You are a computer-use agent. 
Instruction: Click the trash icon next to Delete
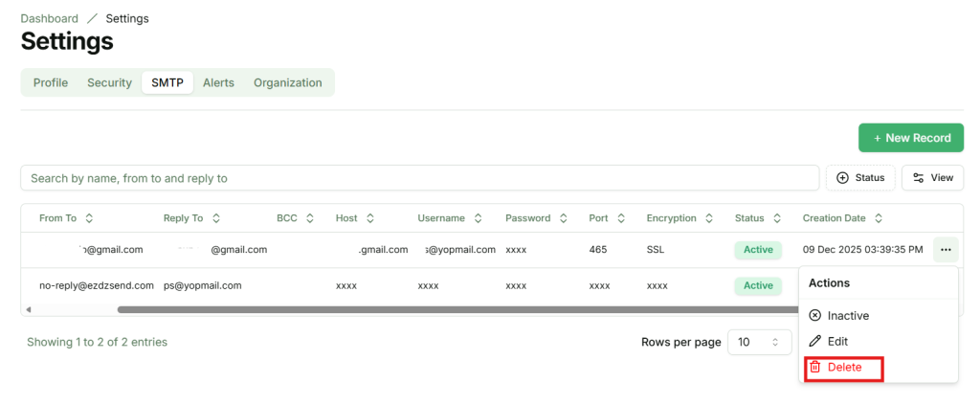pos(815,367)
